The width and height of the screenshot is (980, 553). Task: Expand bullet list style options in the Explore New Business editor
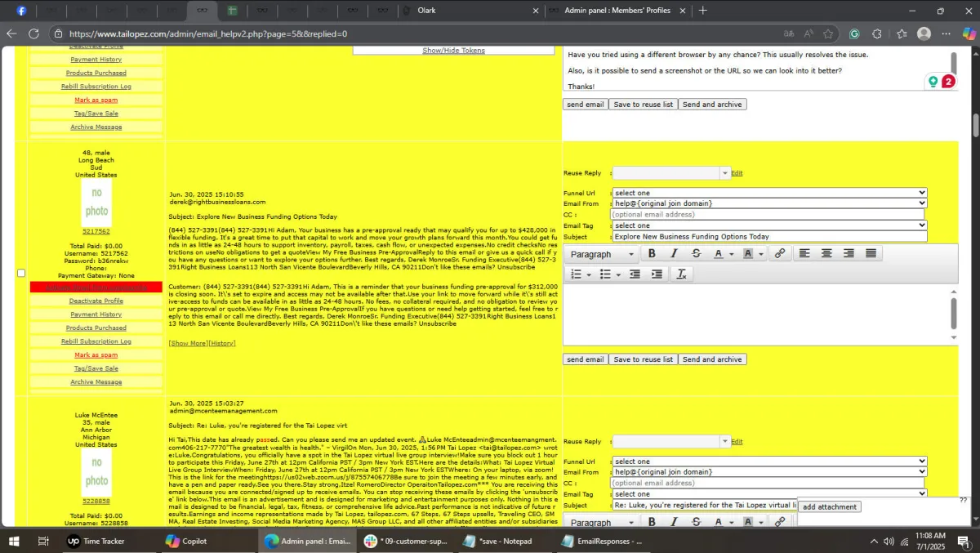[618, 274]
